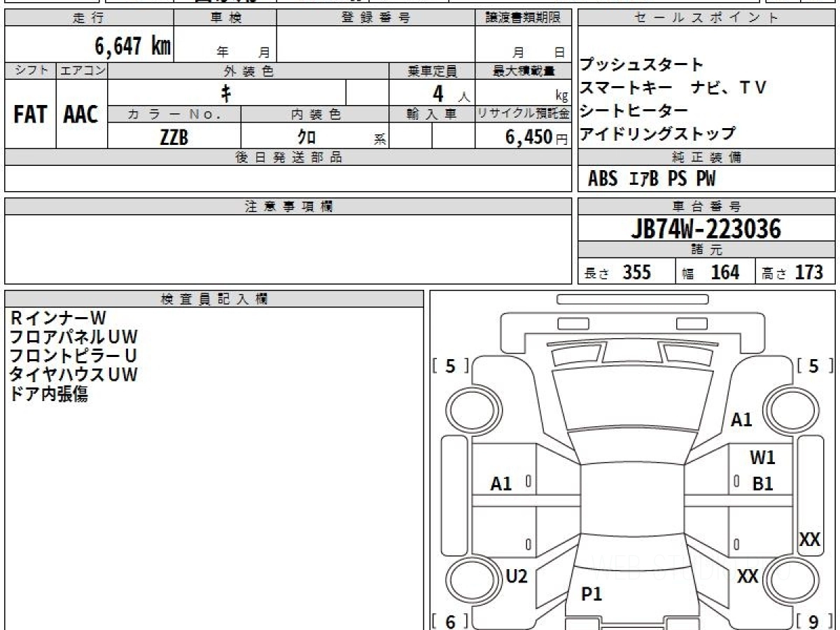840x630 pixels.
Task: Click the [9] tire rating label
Action: tap(813, 621)
